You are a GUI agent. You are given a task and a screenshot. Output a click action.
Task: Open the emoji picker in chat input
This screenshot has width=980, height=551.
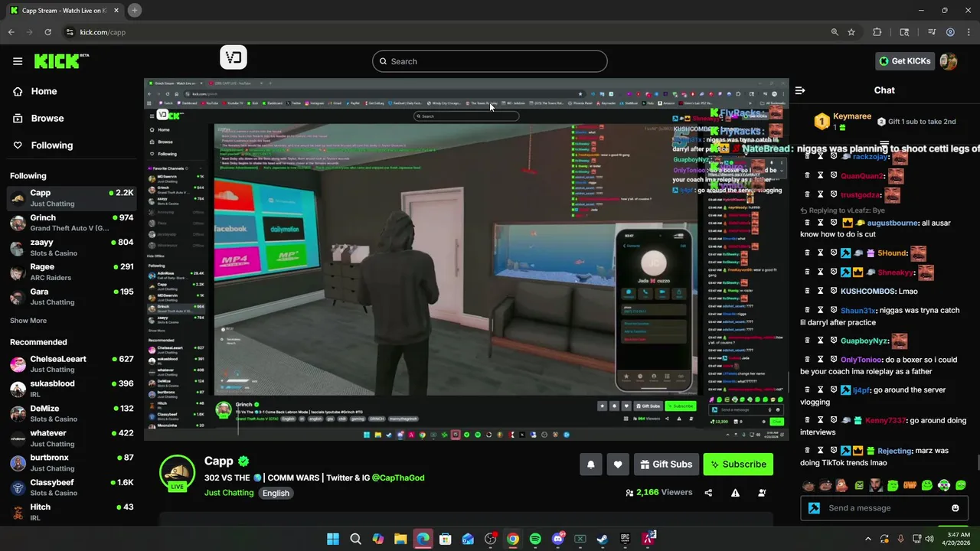coord(955,508)
